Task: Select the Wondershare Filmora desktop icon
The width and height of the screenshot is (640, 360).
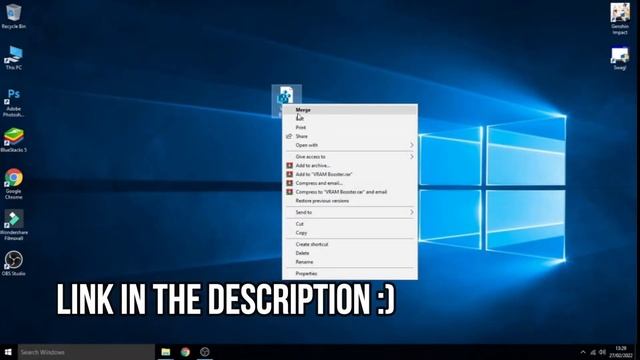Action: point(13,225)
